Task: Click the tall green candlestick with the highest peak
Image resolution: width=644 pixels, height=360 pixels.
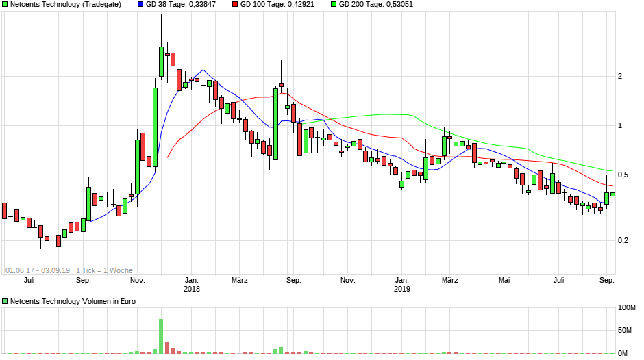Action: [x=161, y=62]
